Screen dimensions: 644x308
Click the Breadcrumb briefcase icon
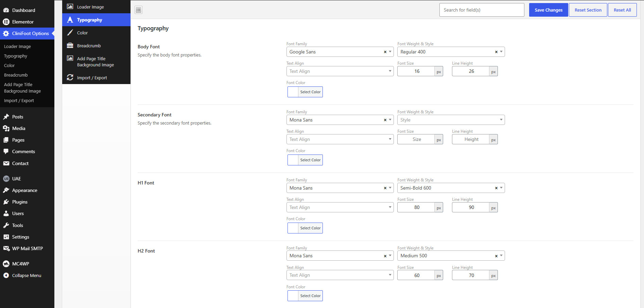[x=70, y=46]
